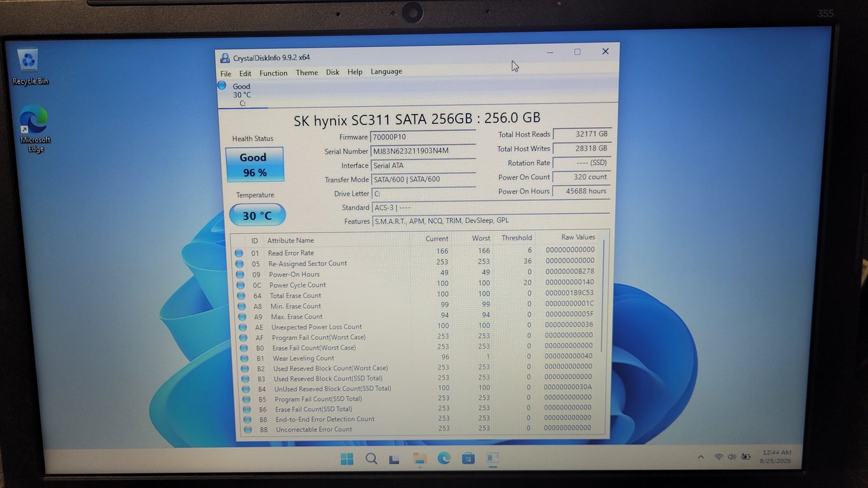Click the status circle for Wear Leveling Count
868x488 pixels.
[244, 358]
